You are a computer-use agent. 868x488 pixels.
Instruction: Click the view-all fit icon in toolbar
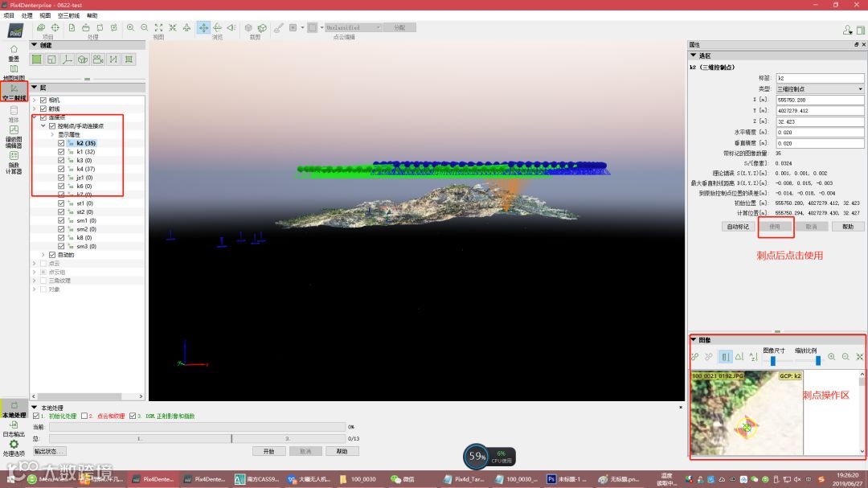coord(159,27)
